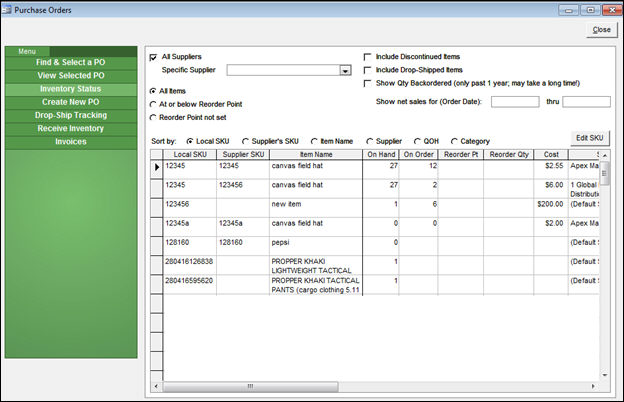Click the Local SKU column header

point(190,155)
